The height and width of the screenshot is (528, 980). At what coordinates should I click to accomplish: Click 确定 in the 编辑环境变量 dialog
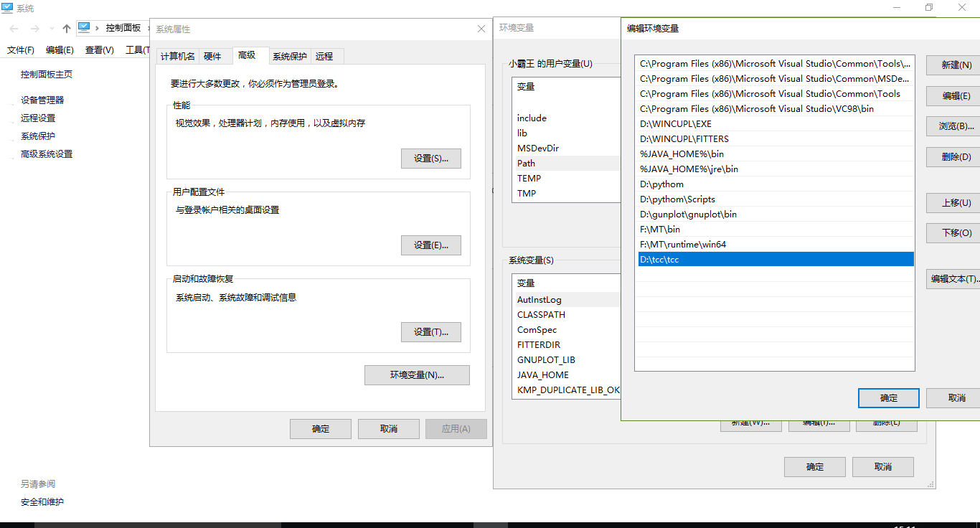point(888,398)
